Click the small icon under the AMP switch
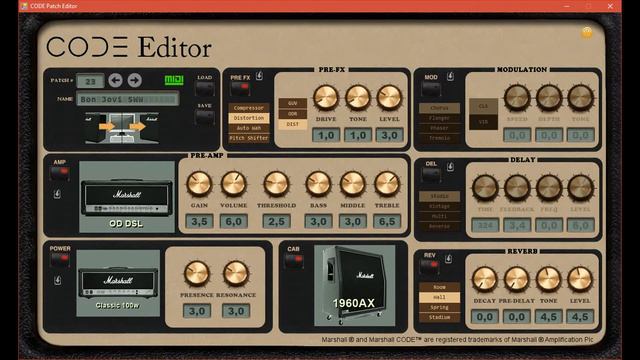Screen dimensions: 640x360 (x=57, y=194)
